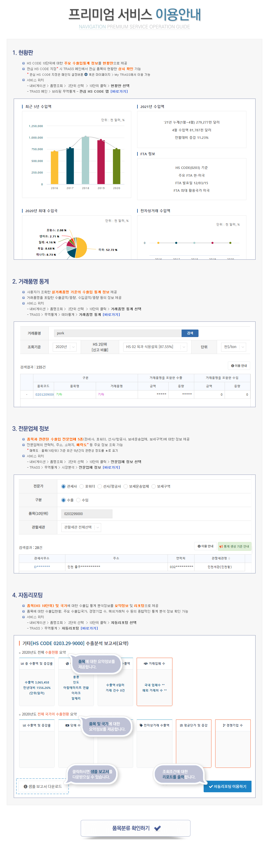Viewport: 269px width, 868px height.
Task: Follow the 자동리포팅 [바로가기] link
Action: 89,628
